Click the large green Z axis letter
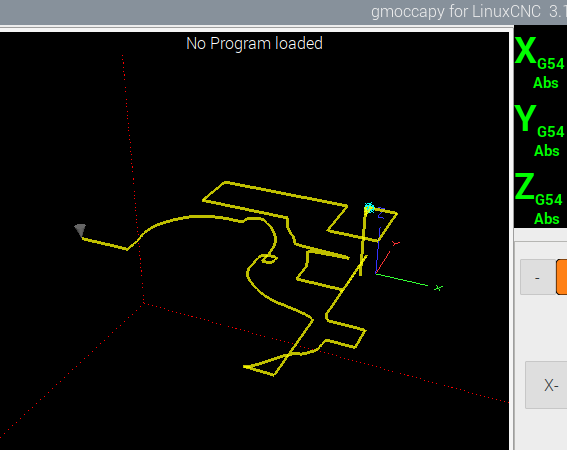Screen dimensions: 567x450 click(x=524, y=186)
